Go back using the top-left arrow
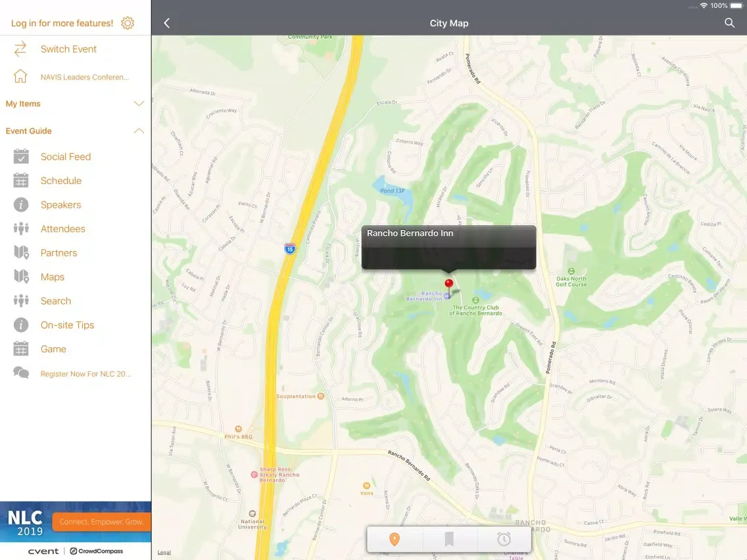This screenshot has width=747, height=560. tap(167, 23)
